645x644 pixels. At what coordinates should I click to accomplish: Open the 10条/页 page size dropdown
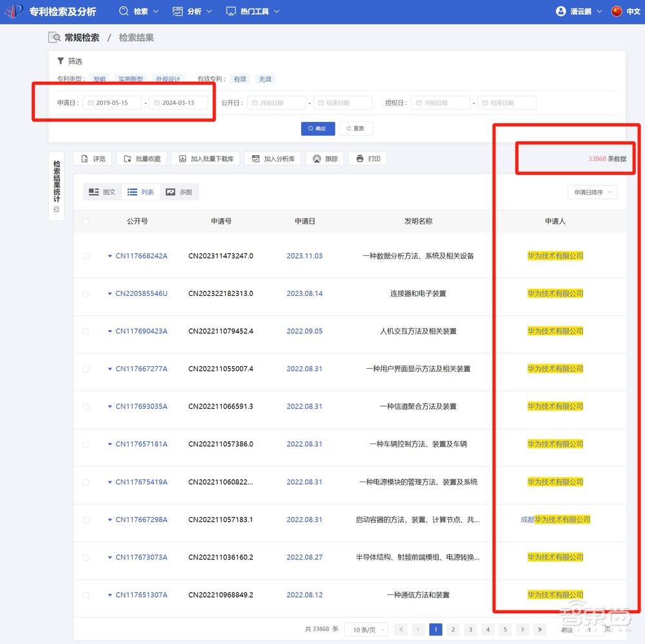click(366, 629)
